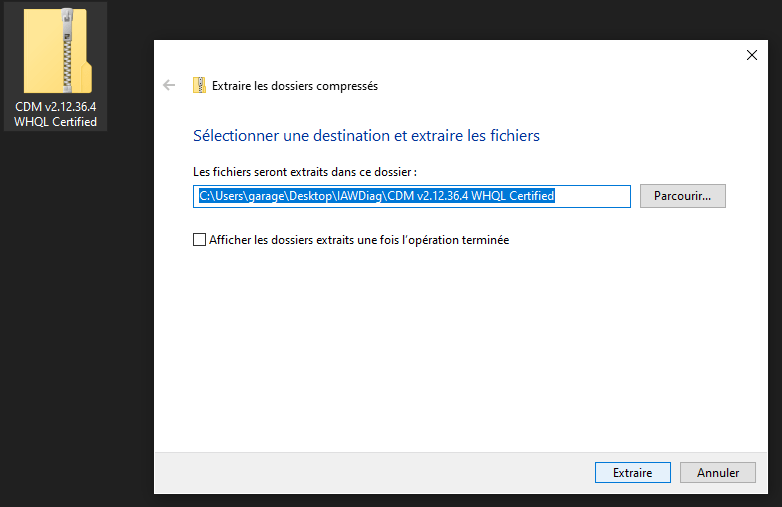Click the back arrow in the extraction dialog
782x507 pixels.
pos(169,85)
